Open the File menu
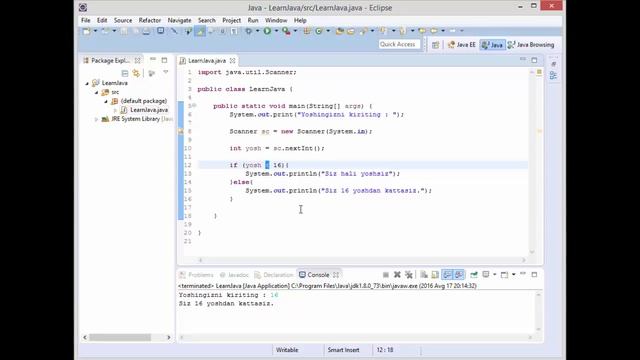Image resolution: width=640 pixels, height=360 pixels. point(86,20)
